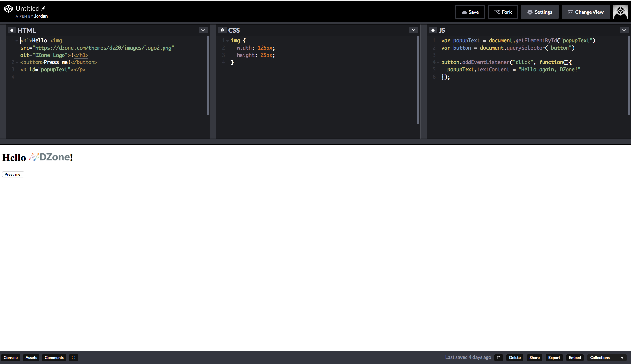This screenshot has height=364, width=631.
Task: Expand the CSS editor dropdown chevron
Action: click(x=414, y=30)
